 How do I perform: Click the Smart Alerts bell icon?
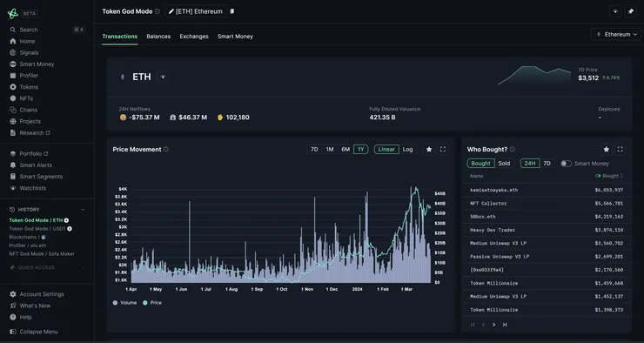click(x=13, y=165)
